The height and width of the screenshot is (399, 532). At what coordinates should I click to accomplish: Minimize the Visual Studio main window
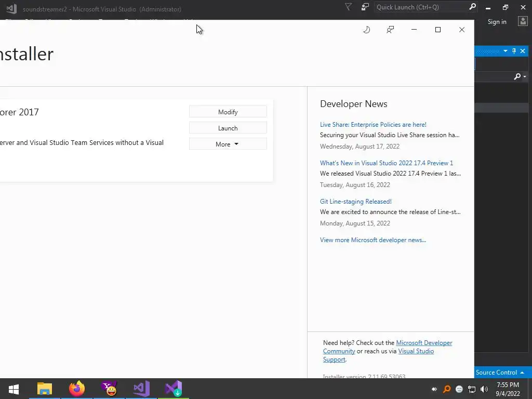(488, 7)
